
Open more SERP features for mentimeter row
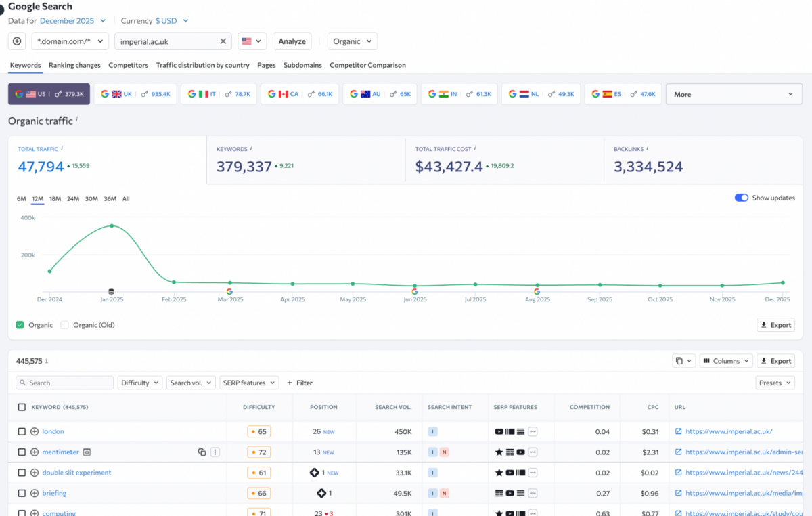pyautogui.click(x=533, y=452)
